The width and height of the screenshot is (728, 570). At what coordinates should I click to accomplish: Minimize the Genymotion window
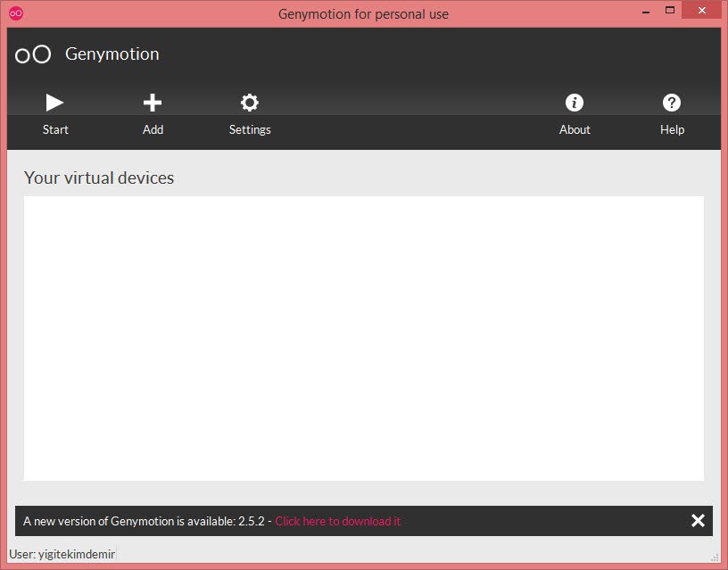pyautogui.click(x=645, y=11)
